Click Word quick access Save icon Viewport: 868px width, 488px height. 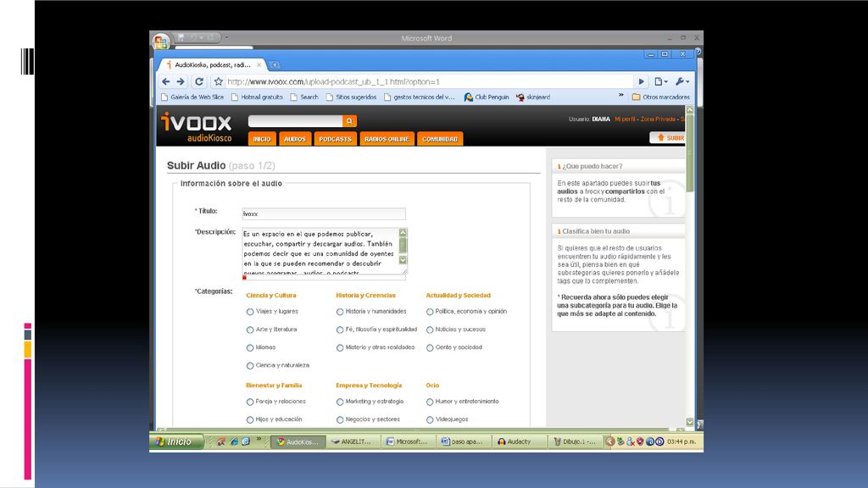[181, 37]
